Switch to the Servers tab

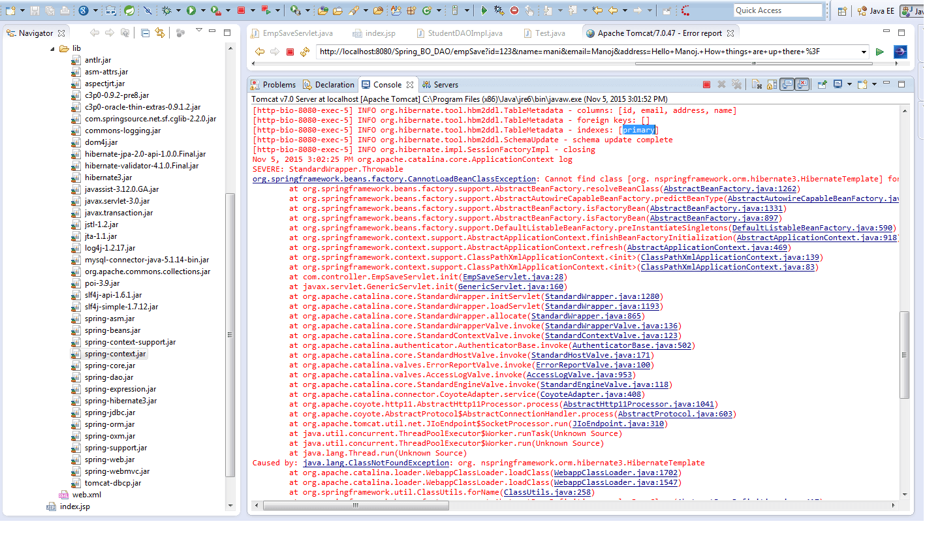446,84
